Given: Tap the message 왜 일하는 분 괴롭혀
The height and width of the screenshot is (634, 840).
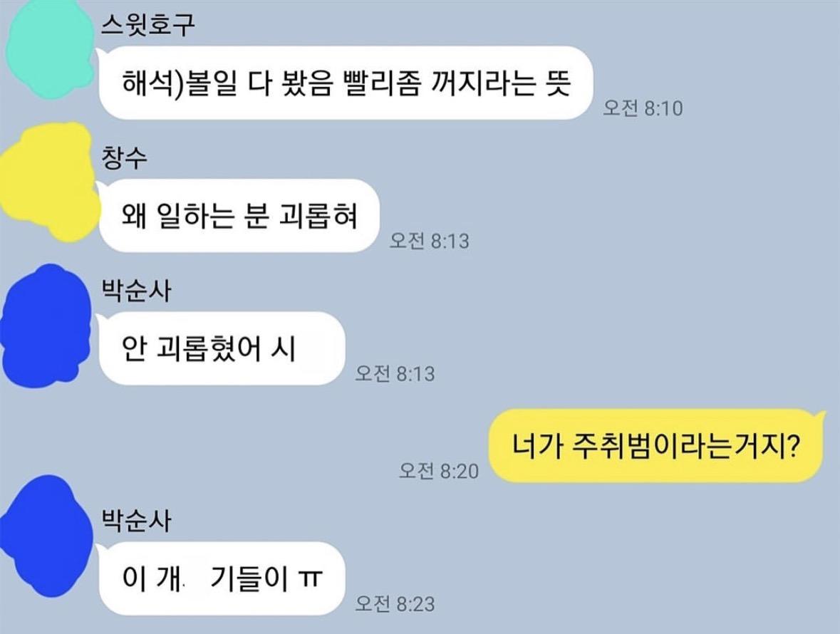Looking at the screenshot, I should tap(239, 216).
